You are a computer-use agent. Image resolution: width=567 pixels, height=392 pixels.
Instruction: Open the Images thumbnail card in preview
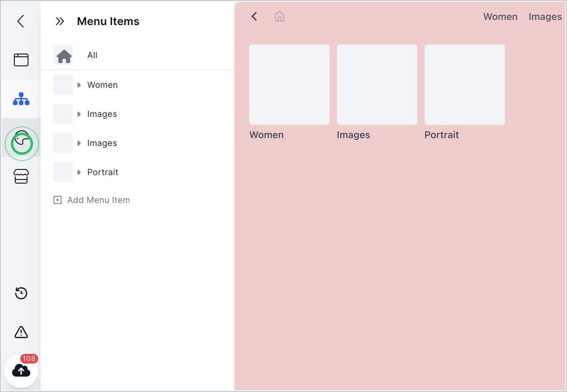pos(377,84)
